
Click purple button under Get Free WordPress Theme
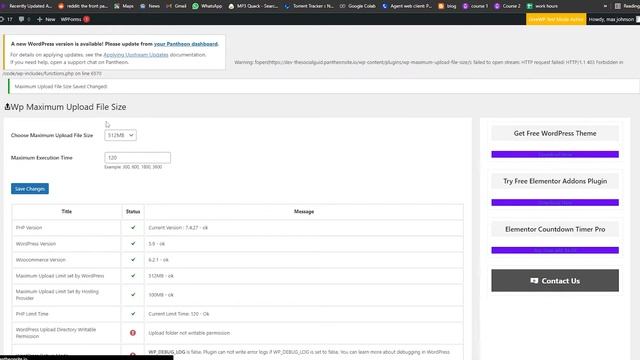[x=555, y=154]
